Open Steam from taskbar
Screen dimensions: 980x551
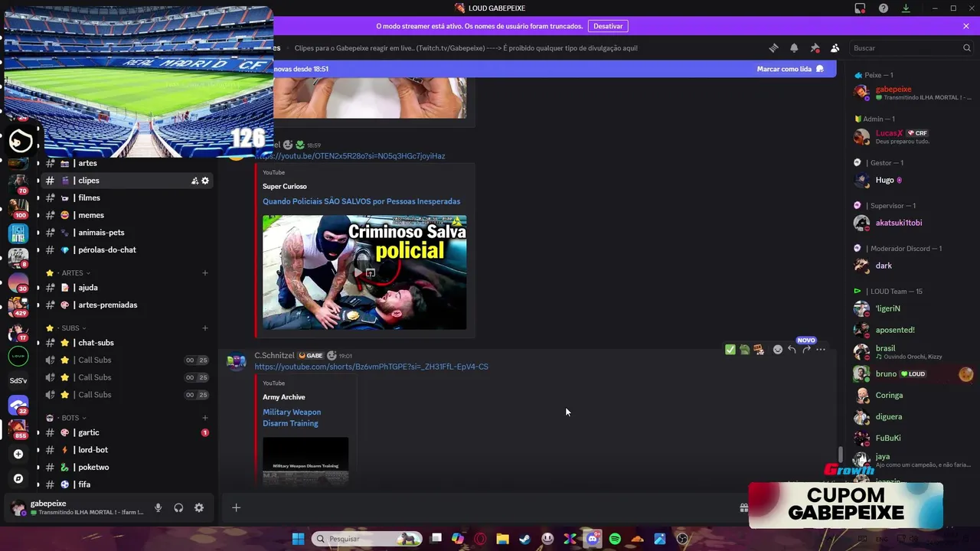coord(524,539)
